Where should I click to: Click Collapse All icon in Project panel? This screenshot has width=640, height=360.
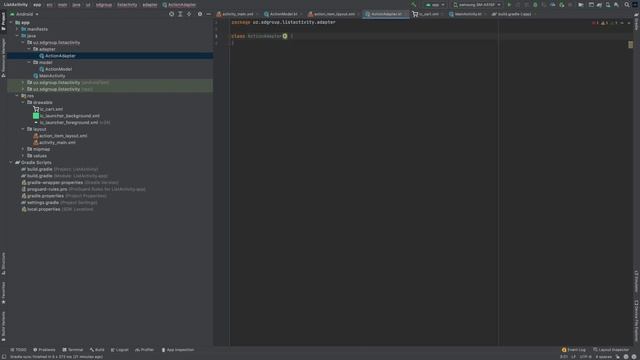(x=189, y=14)
